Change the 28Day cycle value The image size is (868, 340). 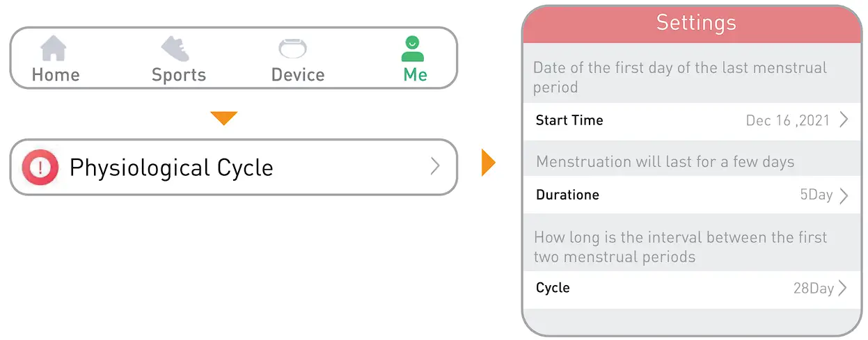[813, 288]
